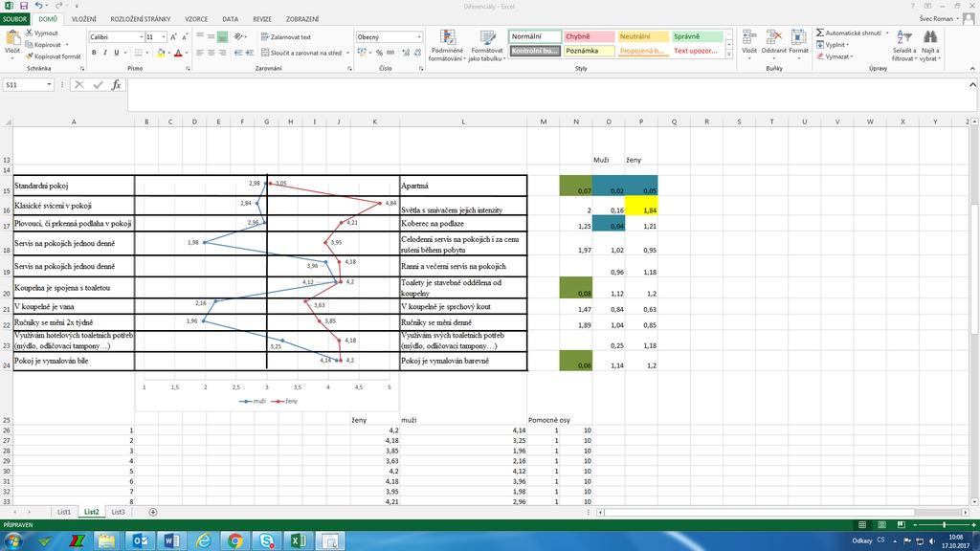Switch to the DATA ribbon tab
980x551 pixels.
point(230,19)
